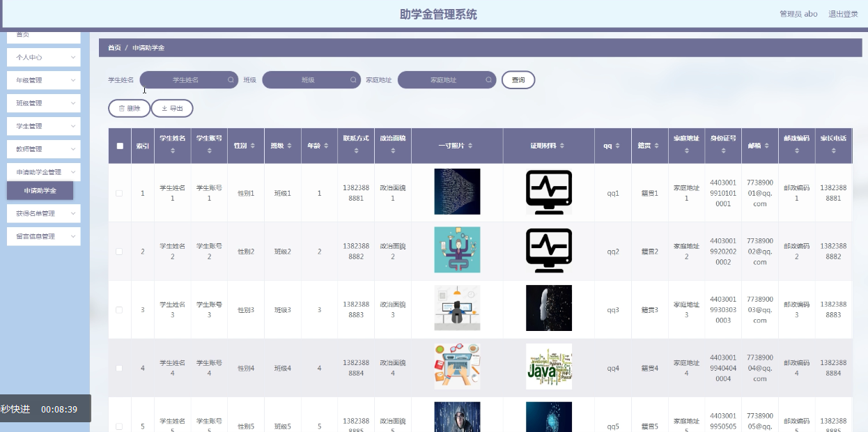The width and height of the screenshot is (868, 432).
Task: Sort by 邮箱 column arrows
Action: pos(768,146)
